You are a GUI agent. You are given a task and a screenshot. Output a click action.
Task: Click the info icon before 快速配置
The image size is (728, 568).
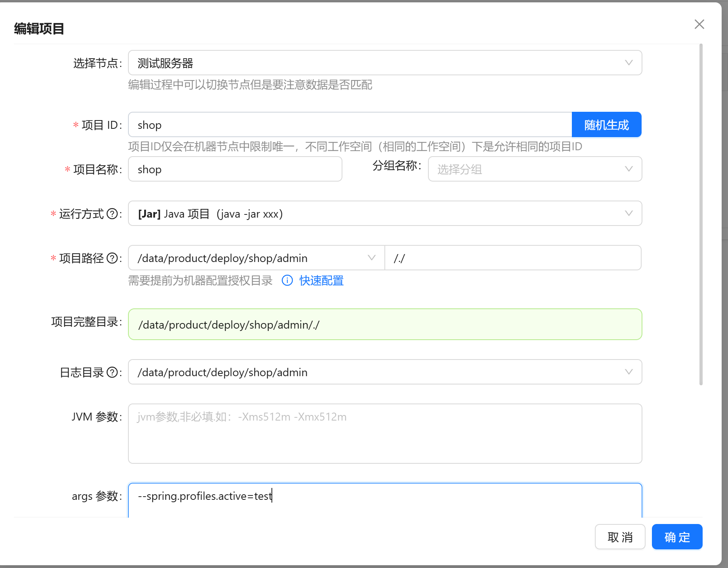coord(287,281)
